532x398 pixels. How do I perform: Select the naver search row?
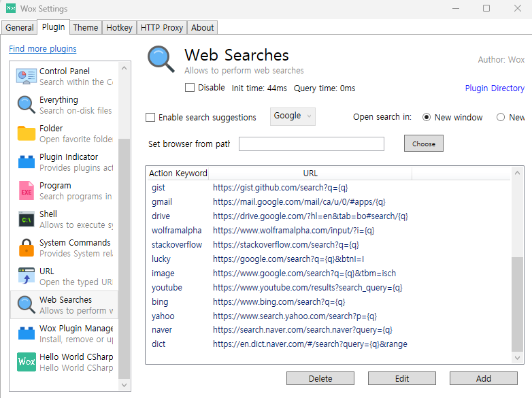329,330
